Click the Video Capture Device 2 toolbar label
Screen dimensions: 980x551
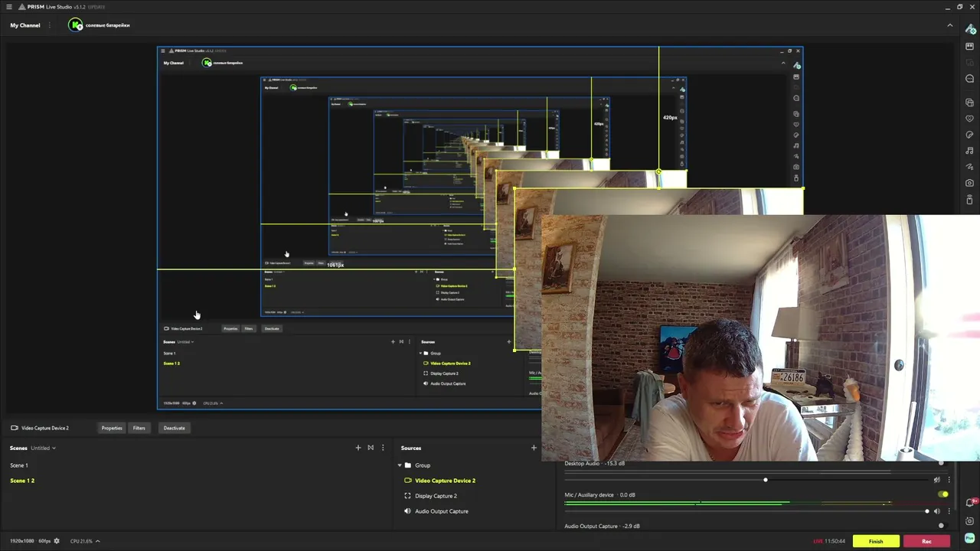pyautogui.click(x=45, y=428)
